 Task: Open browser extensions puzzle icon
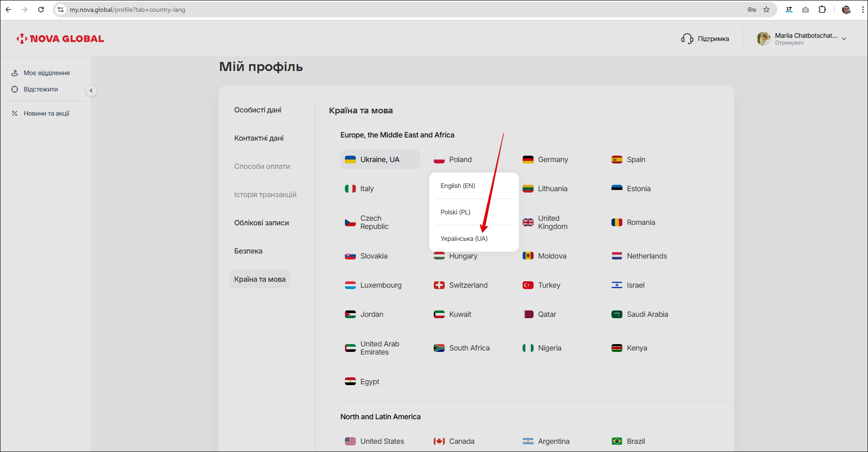[822, 10]
